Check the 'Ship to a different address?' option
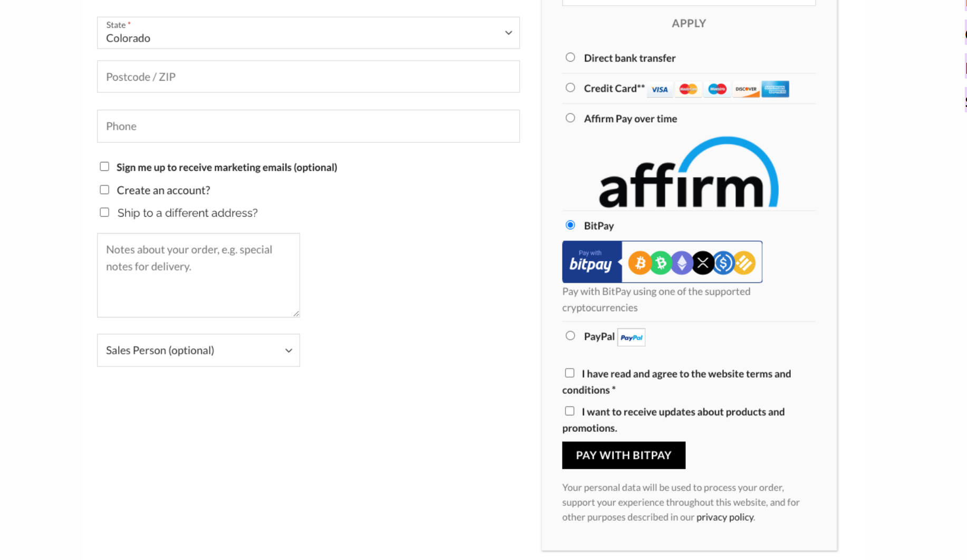Image resolution: width=967 pixels, height=560 pixels. (x=104, y=212)
